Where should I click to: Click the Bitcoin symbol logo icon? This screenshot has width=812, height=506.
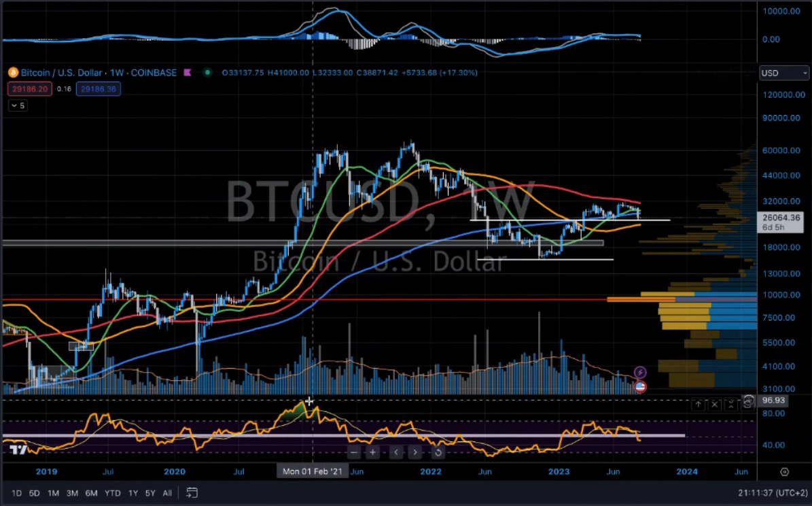(12, 73)
